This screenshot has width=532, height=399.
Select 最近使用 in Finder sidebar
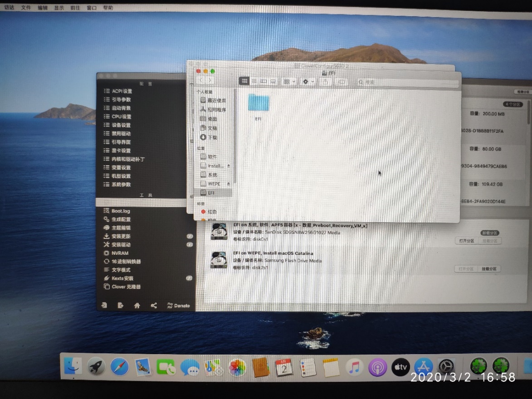click(x=213, y=100)
